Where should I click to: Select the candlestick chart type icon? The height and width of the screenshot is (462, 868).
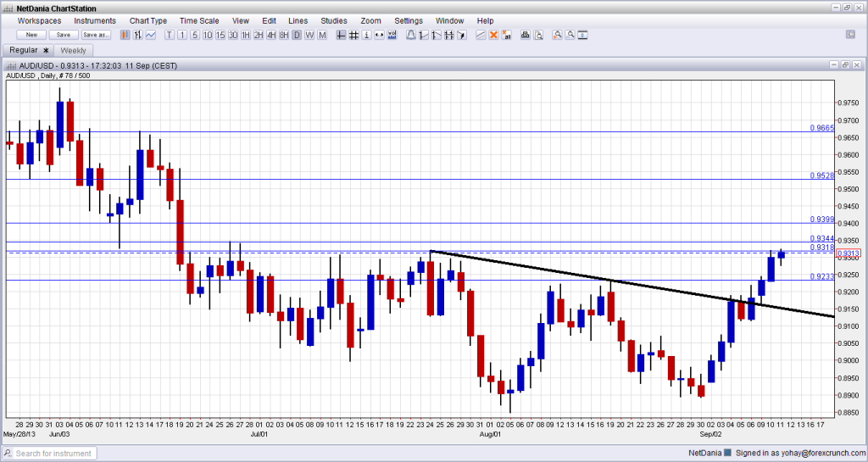coord(125,35)
